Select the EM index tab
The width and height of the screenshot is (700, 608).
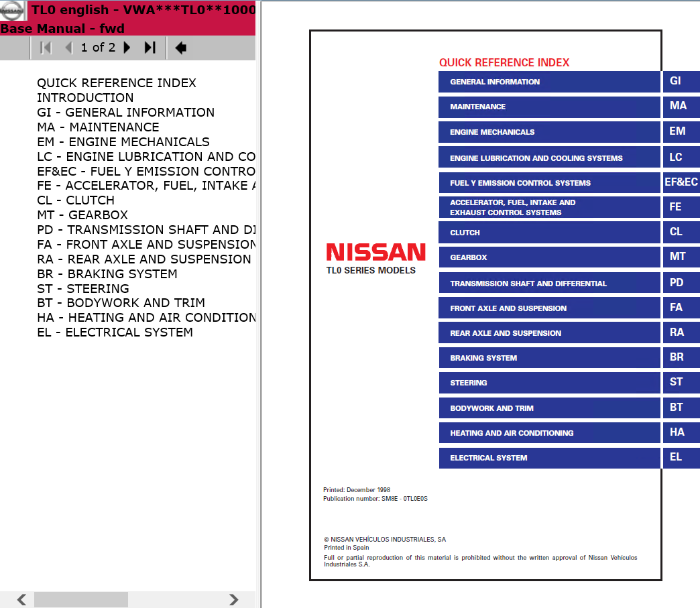point(681,131)
